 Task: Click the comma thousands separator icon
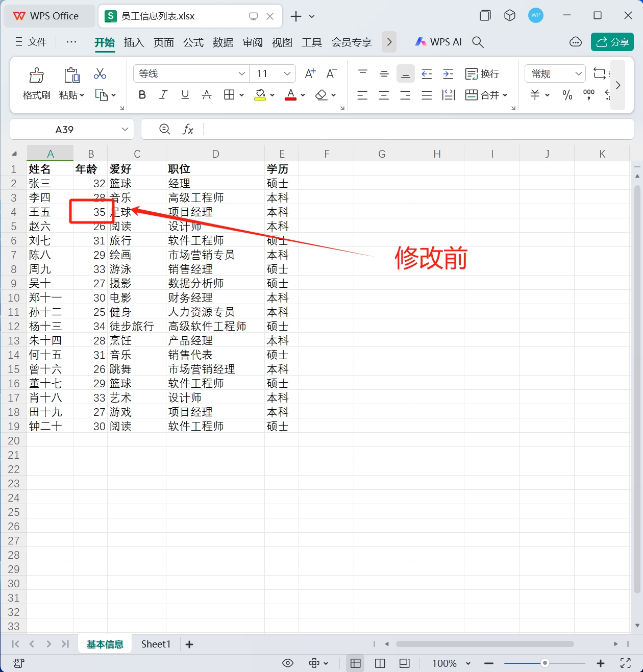pyautogui.click(x=588, y=95)
